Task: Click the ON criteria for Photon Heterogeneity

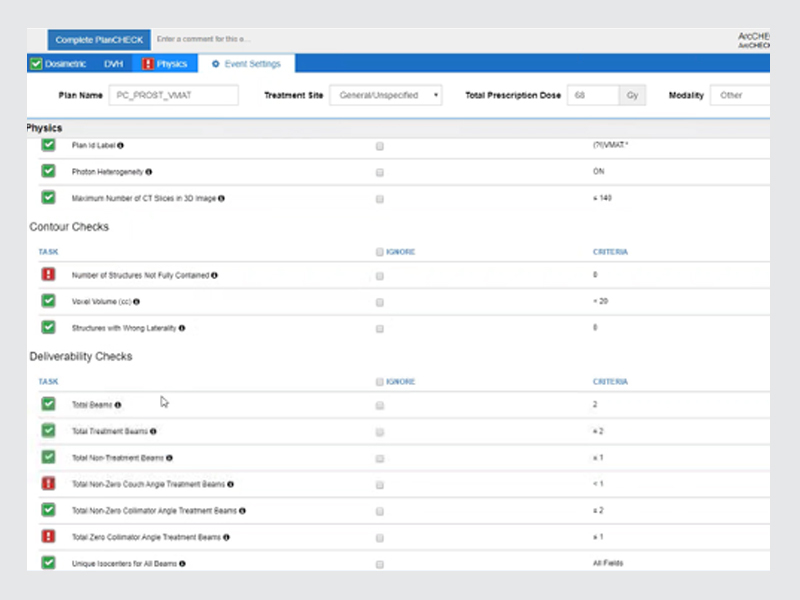Action: tap(598, 171)
